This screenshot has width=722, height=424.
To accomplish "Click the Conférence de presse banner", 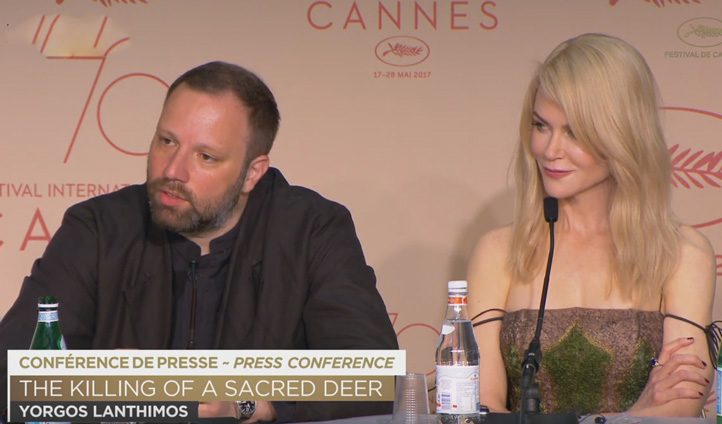I will [206, 363].
